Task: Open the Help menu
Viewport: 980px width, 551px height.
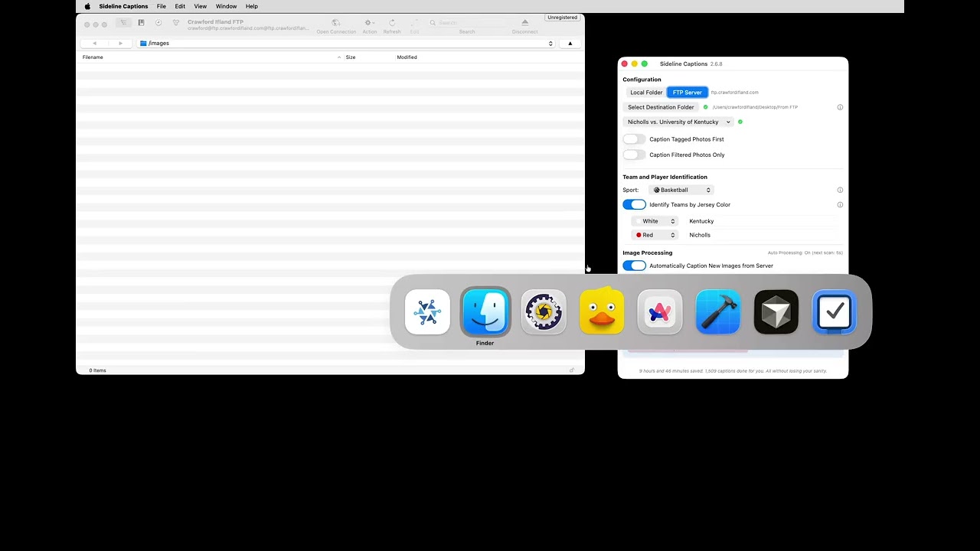Action: click(x=252, y=6)
